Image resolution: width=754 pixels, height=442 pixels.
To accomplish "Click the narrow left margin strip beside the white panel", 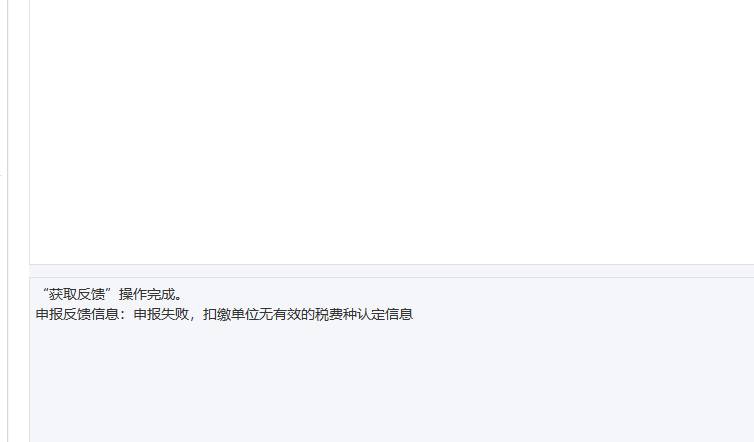I will [19, 221].
